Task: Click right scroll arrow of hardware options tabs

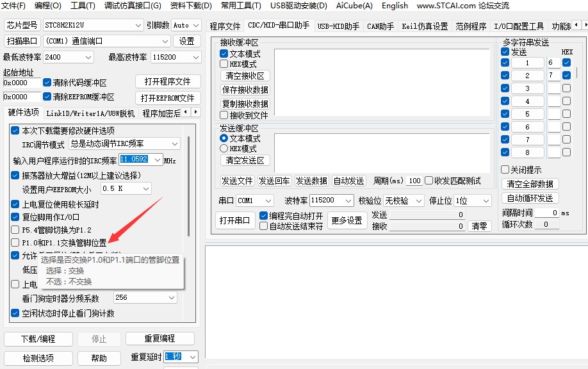Action: click(196, 112)
